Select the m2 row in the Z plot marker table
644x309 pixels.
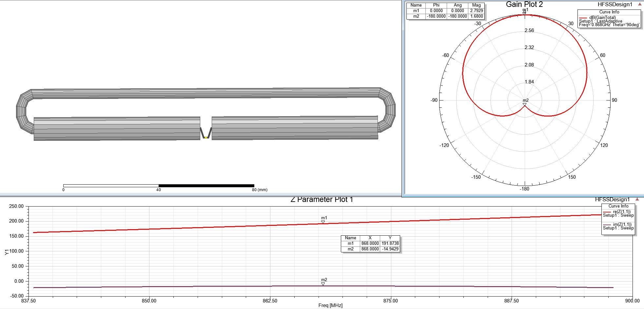coord(370,249)
